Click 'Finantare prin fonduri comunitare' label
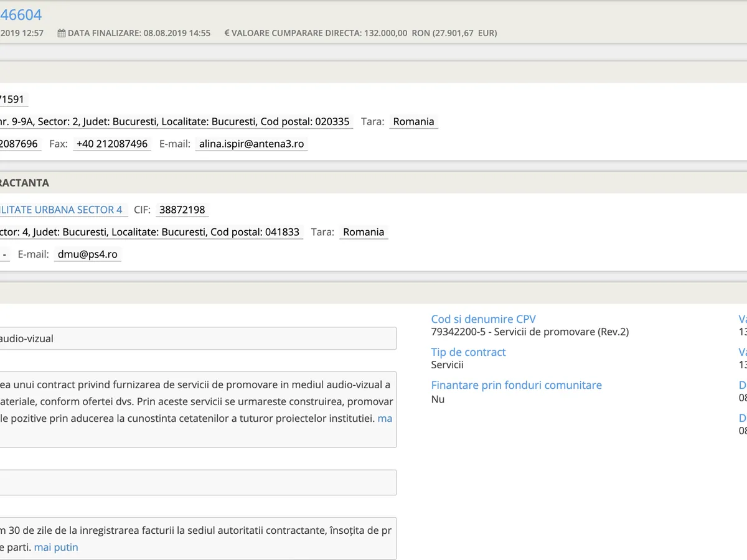747x560 pixels. click(516, 385)
